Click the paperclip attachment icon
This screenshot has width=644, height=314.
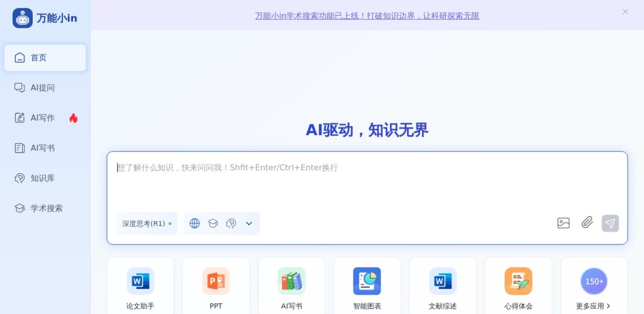pyautogui.click(x=587, y=222)
